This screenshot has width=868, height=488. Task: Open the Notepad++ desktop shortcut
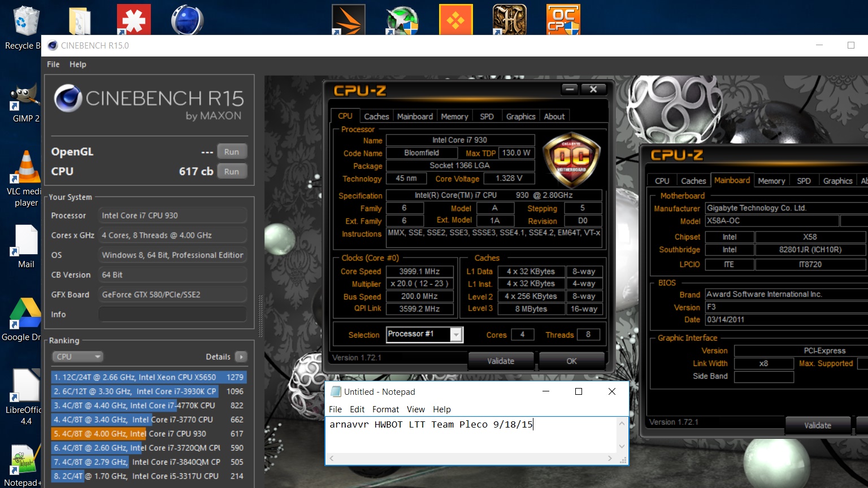click(23, 467)
